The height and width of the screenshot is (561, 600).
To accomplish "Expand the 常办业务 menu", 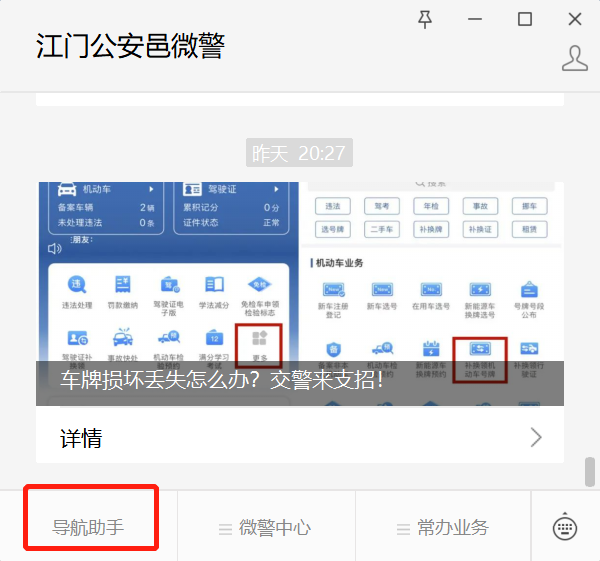I will (443, 527).
